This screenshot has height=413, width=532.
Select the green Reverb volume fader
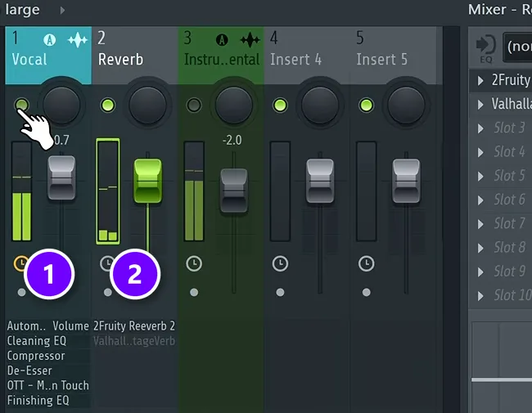147,181
